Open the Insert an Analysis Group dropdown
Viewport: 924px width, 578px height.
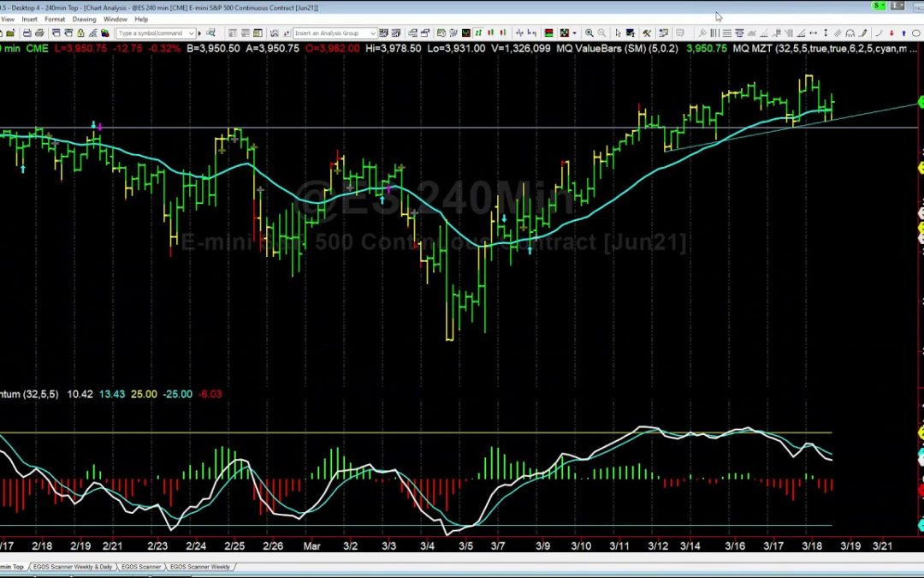pos(373,33)
